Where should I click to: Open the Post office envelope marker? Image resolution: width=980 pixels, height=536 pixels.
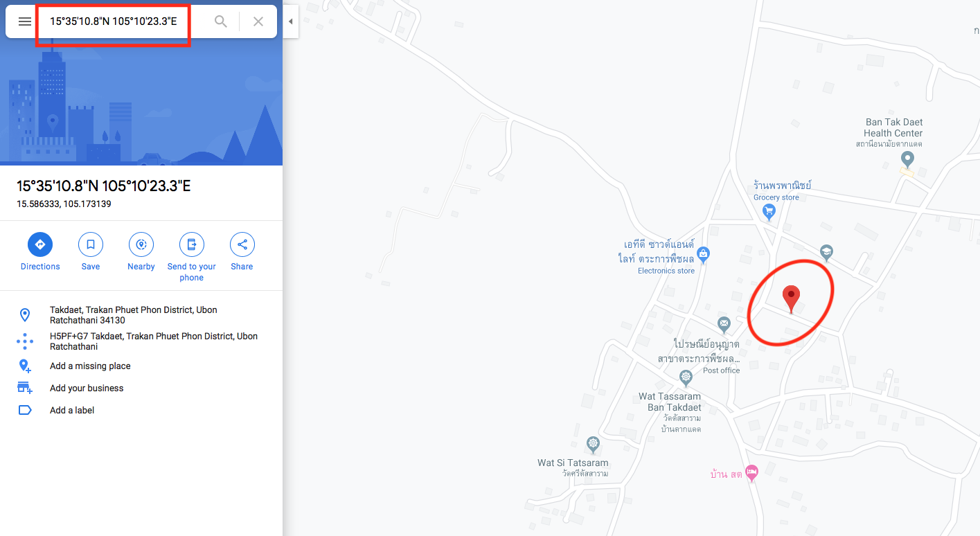[x=724, y=323]
